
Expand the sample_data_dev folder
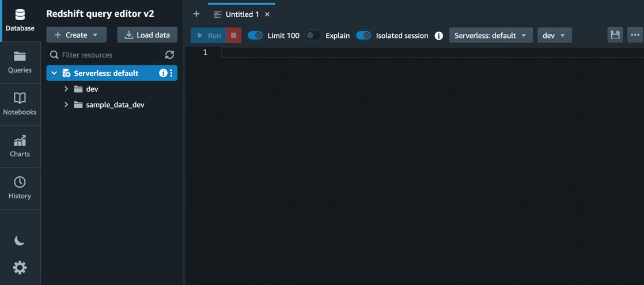(66, 105)
